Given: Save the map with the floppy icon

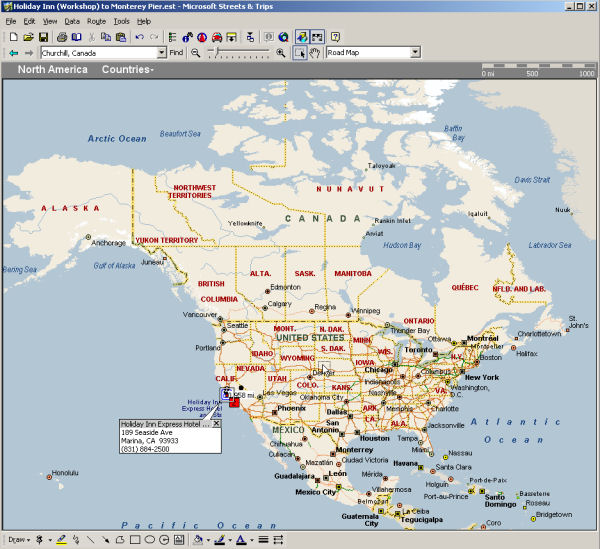Looking at the screenshot, I should click(x=43, y=37).
